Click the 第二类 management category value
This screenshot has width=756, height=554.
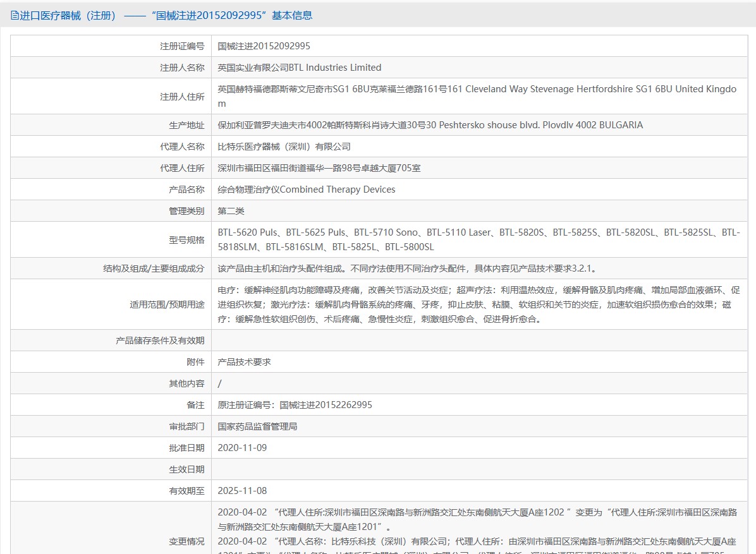231,211
